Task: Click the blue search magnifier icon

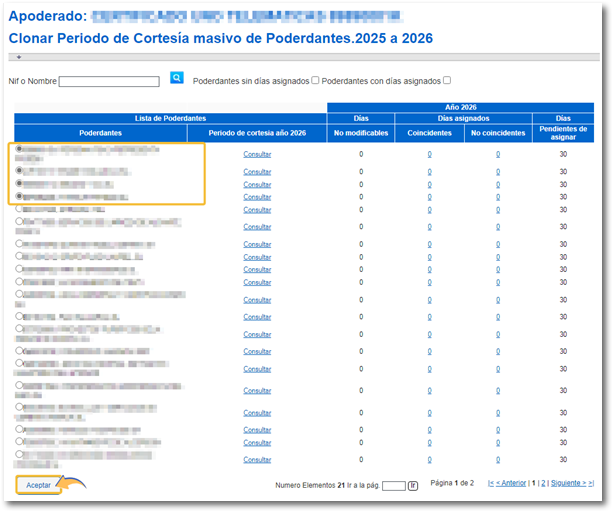Action: [177, 77]
